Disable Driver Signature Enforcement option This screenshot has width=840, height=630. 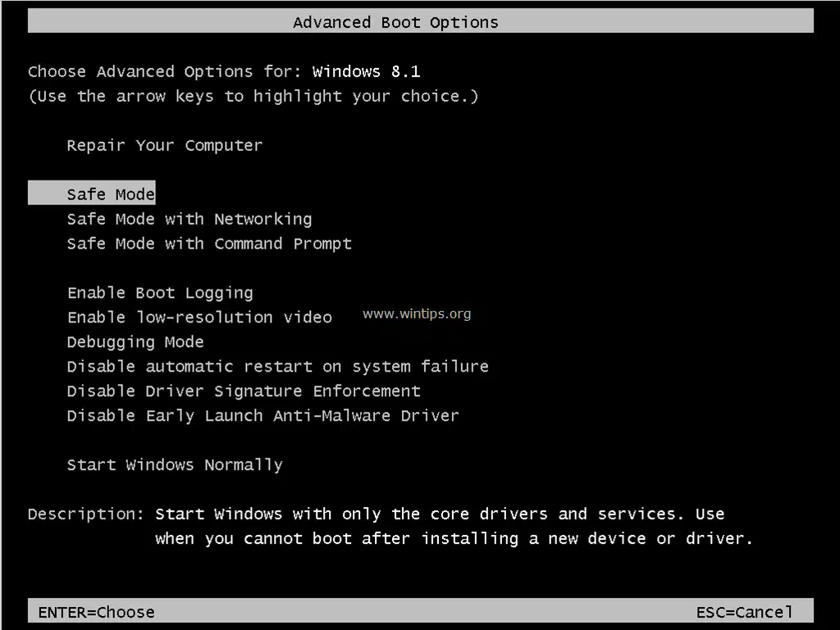pos(244,391)
